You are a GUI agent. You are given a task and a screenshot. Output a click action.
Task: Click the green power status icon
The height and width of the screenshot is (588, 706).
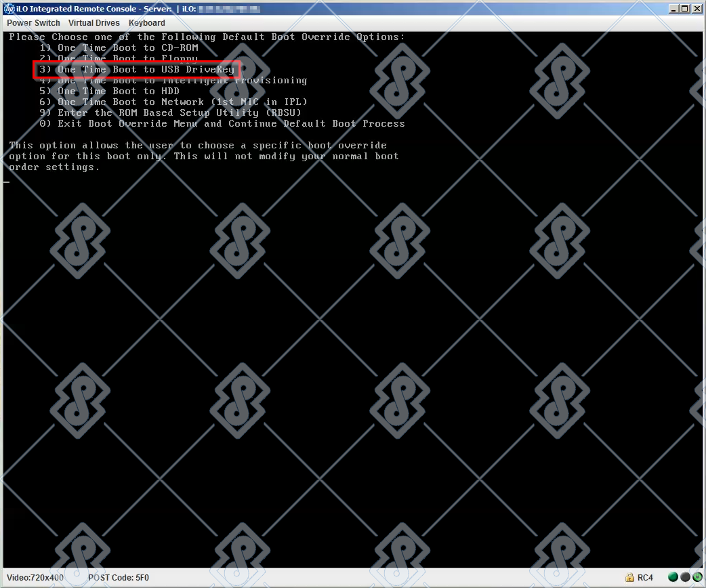coord(697,576)
